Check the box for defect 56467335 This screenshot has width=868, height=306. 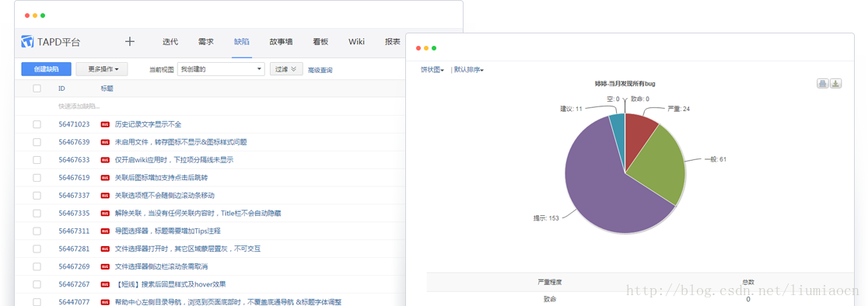point(37,214)
